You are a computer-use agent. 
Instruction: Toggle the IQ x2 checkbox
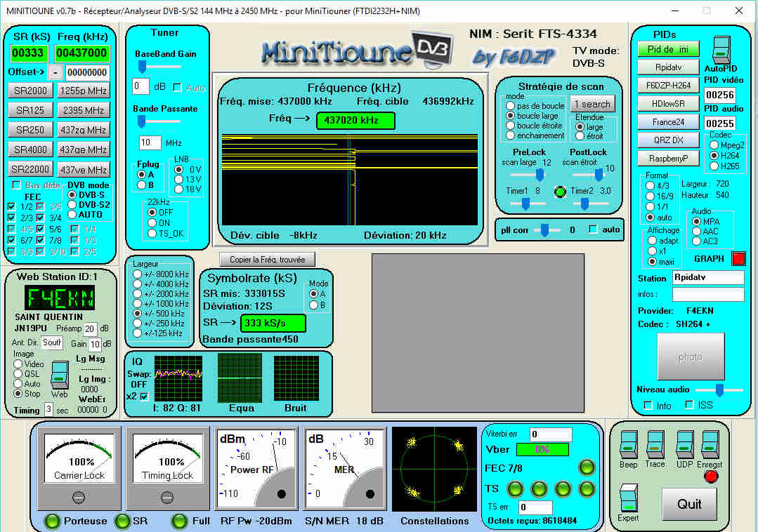[x=144, y=397]
